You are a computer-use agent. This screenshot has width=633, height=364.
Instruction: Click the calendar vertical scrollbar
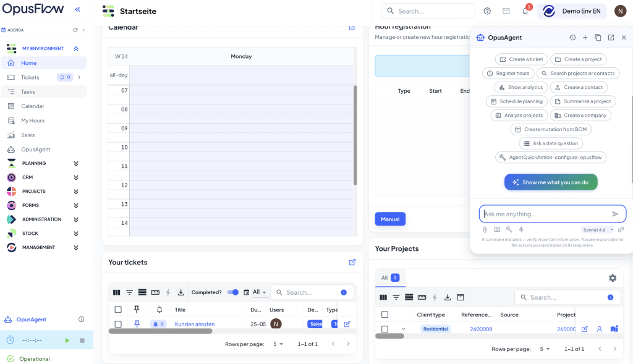pos(355,135)
